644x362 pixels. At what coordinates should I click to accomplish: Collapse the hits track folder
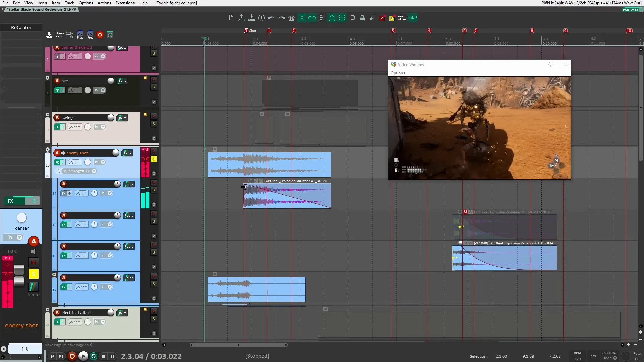(47, 78)
